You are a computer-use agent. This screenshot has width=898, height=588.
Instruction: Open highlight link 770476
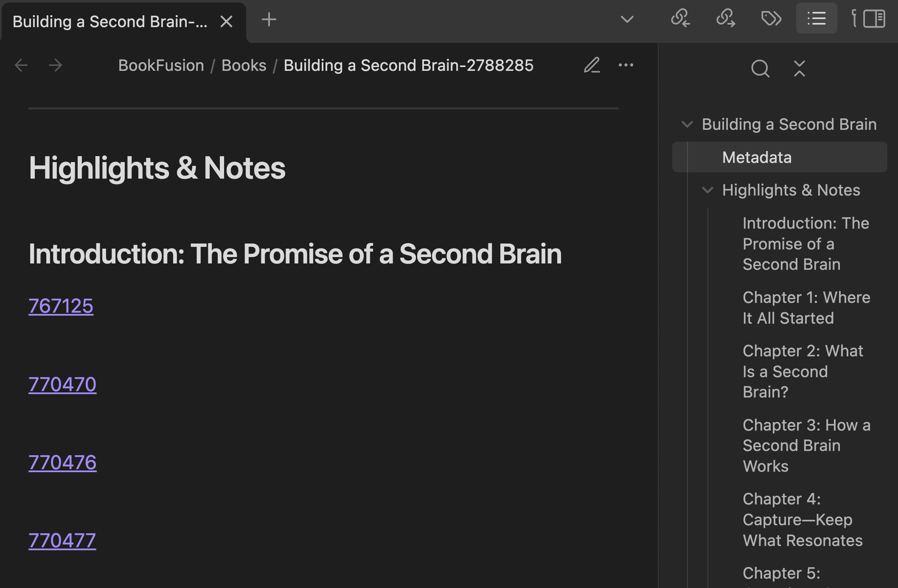(62, 462)
